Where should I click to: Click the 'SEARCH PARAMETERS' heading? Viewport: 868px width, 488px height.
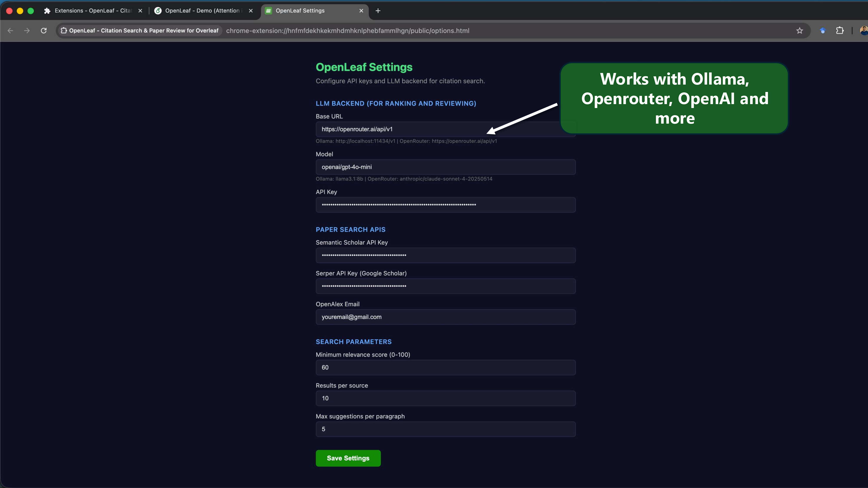pos(353,342)
